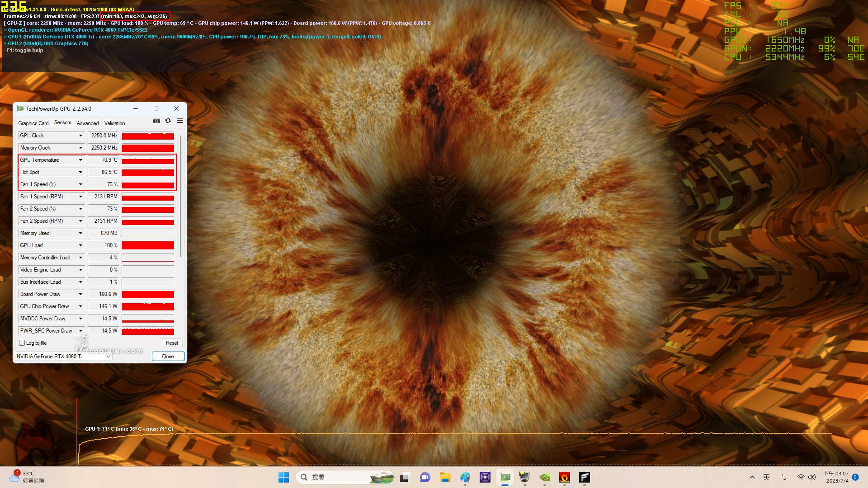Launch the Chat app from the taskbar
Viewport: 868px width, 488px height.
pyautogui.click(x=425, y=477)
